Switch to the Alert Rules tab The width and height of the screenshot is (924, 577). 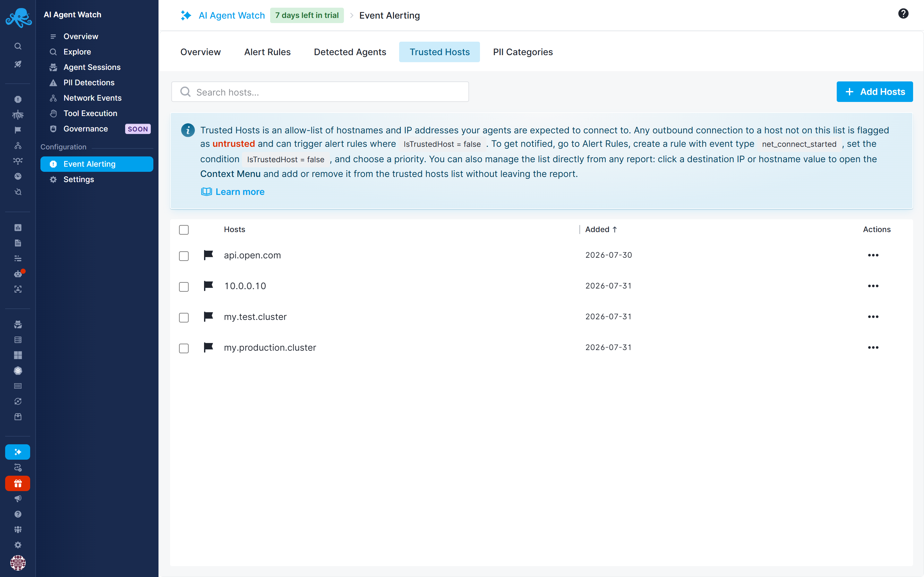[267, 52]
